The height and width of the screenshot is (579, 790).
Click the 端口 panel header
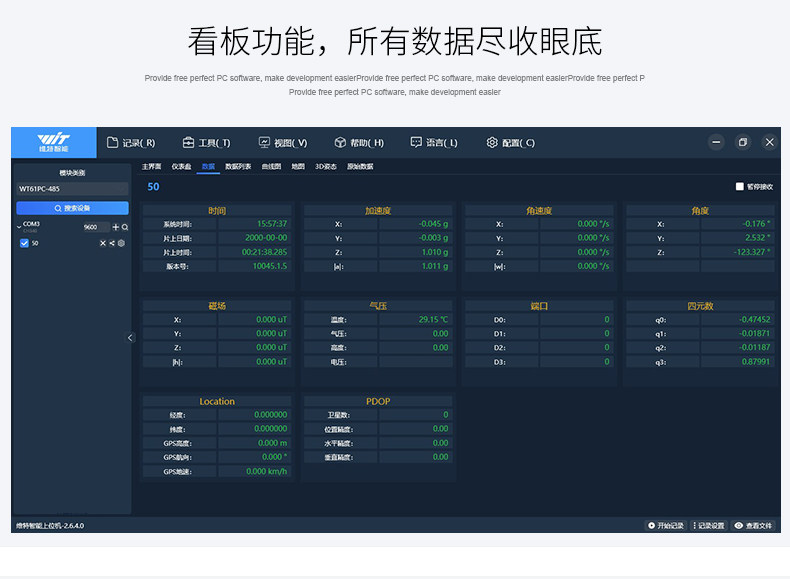pos(539,306)
